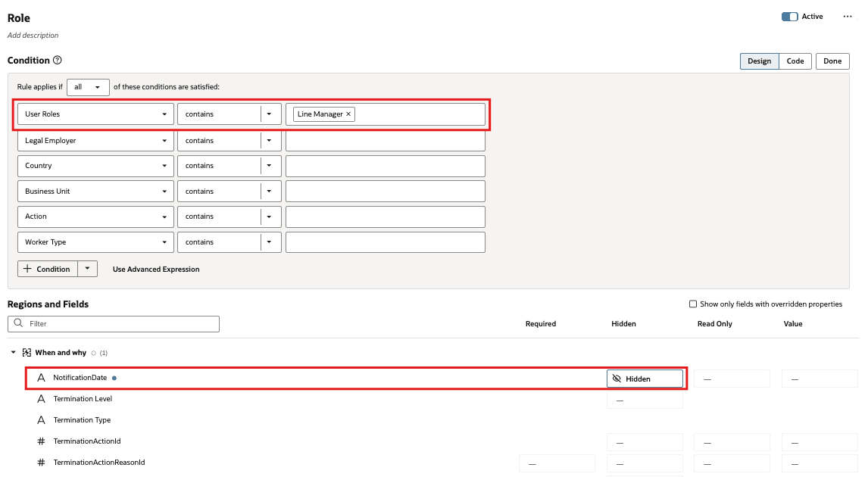Click the Hidden cell for Termination Level

click(x=645, y=400)
